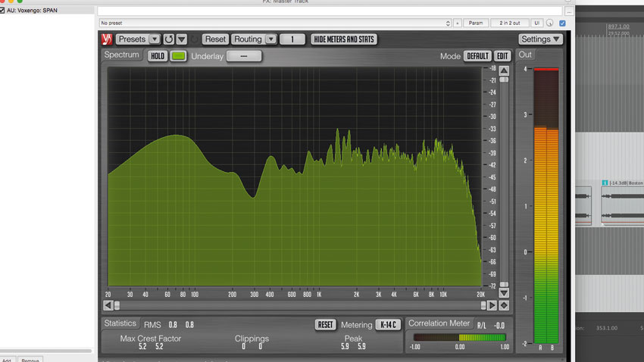Open the 2 in 2 out pin connector
This screenshot has width=644, height=362.
(x=510, y=23)
